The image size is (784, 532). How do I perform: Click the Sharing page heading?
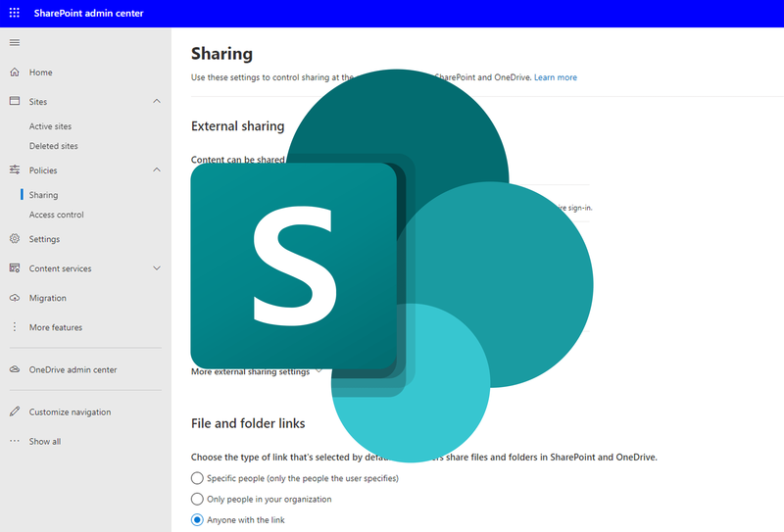point(222,54)
